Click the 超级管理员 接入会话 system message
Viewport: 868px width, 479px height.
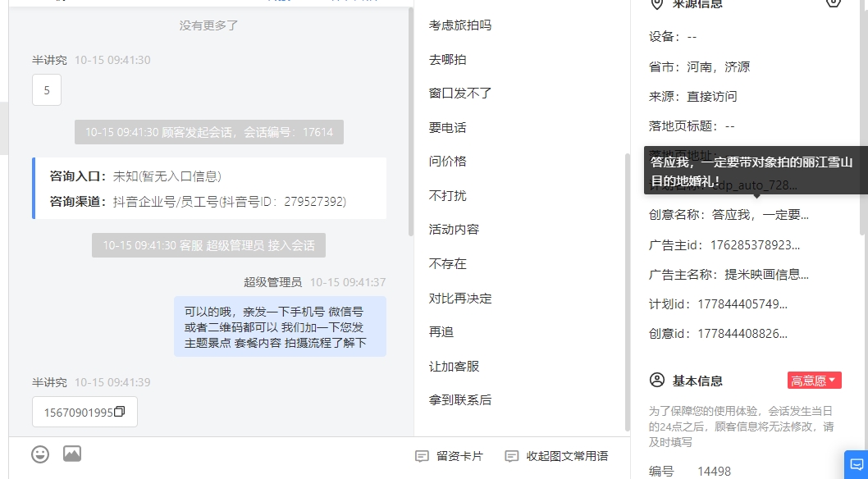(x=208, y=245)
